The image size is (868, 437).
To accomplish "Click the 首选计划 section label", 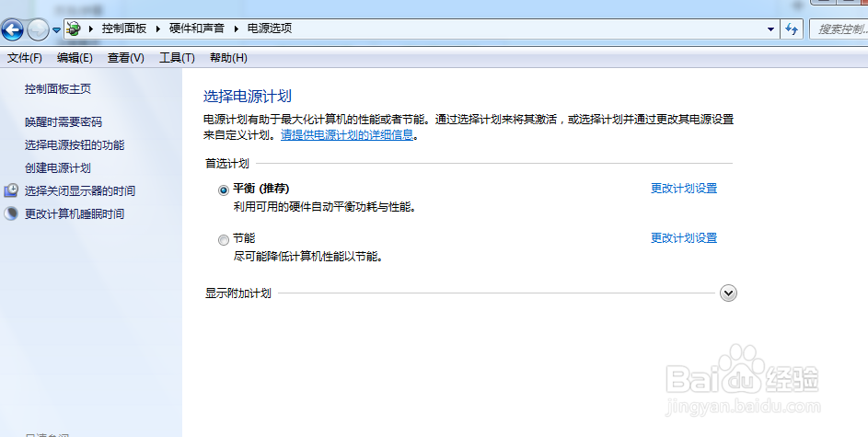I will tap(227, 163).
